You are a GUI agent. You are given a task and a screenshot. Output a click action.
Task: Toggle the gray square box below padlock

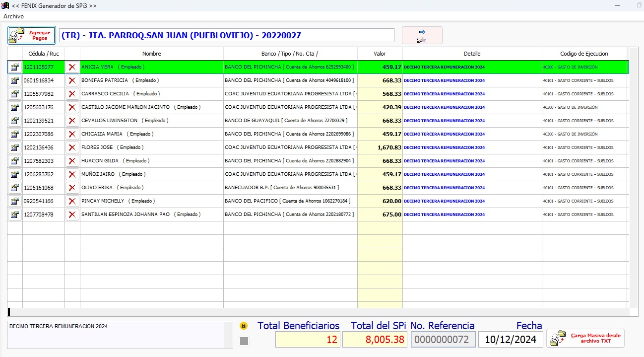click(244, 341)
